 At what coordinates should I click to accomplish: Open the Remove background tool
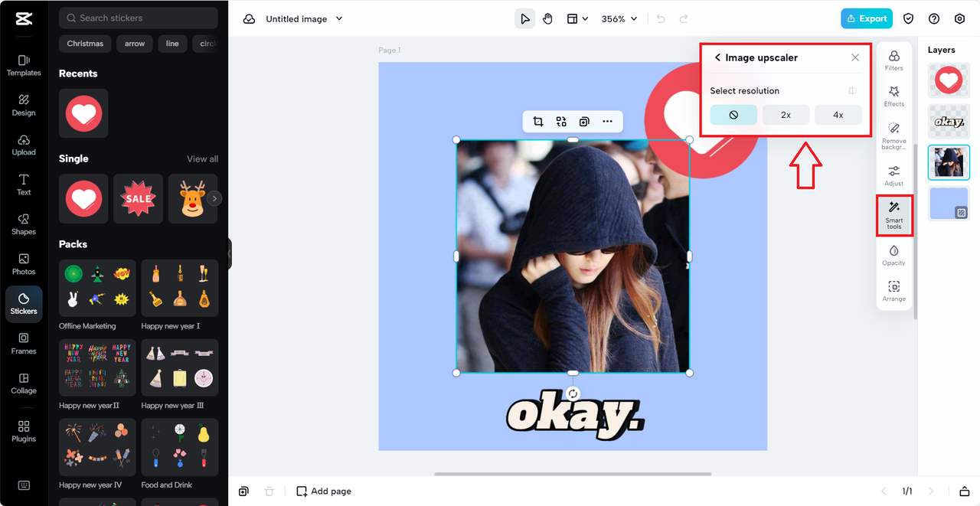[x=893, y=136]
